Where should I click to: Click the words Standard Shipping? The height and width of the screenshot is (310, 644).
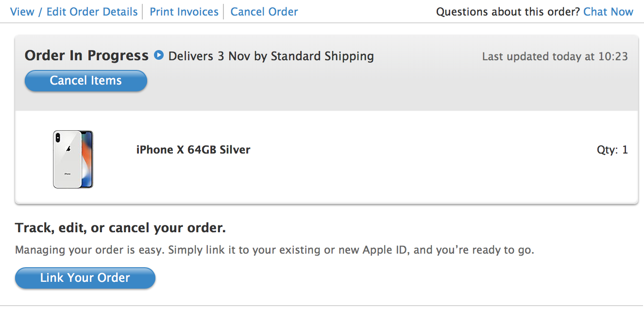322,56
